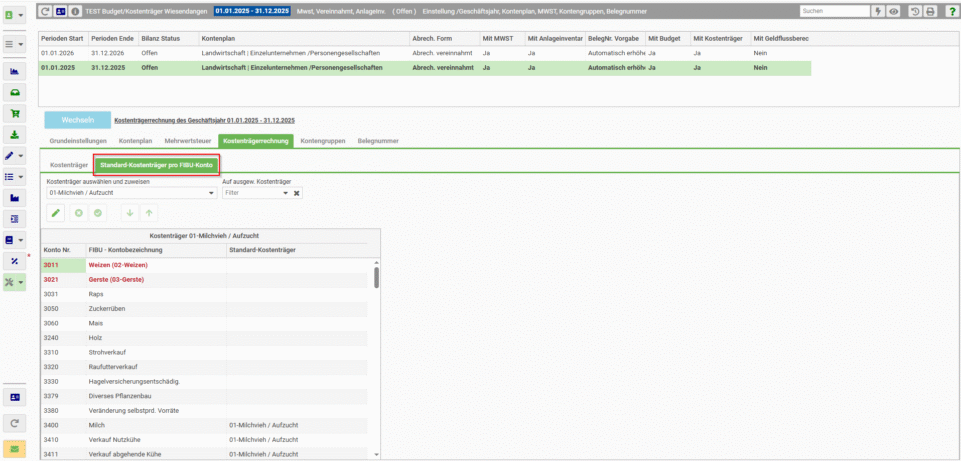Click the Standard-Kostenträger column header
Image resolution: width=961 pixels, height=461 pixels.
tap(297, 250)
